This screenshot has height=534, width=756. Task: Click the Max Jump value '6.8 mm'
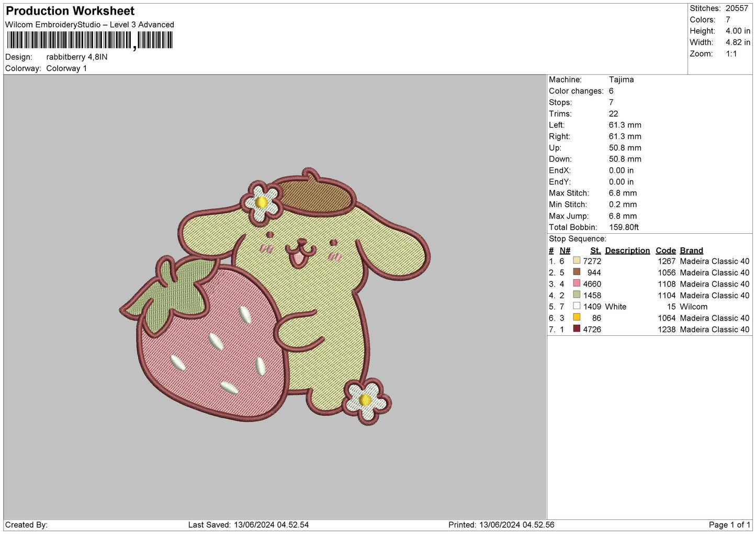tap(623, 216)
